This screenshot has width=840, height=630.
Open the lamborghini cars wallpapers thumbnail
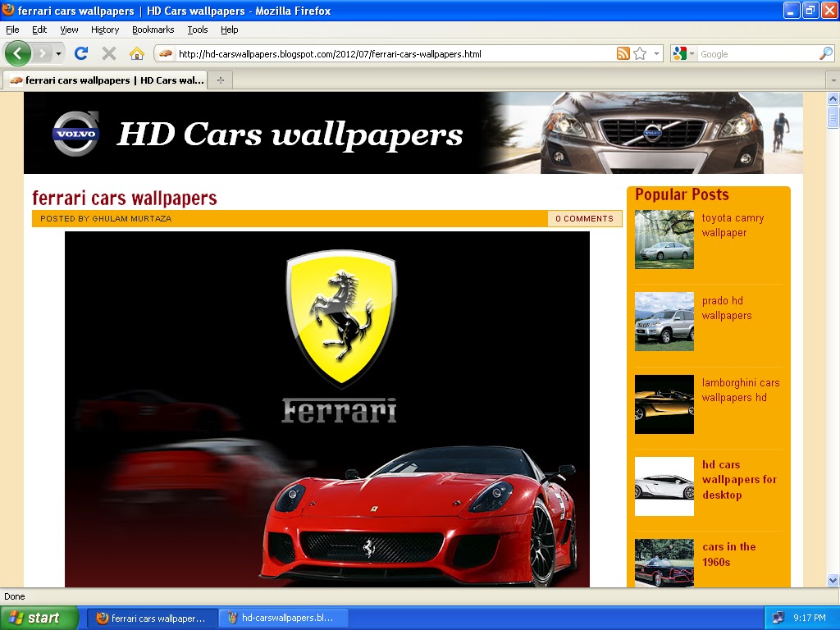(x=664, y=404)
